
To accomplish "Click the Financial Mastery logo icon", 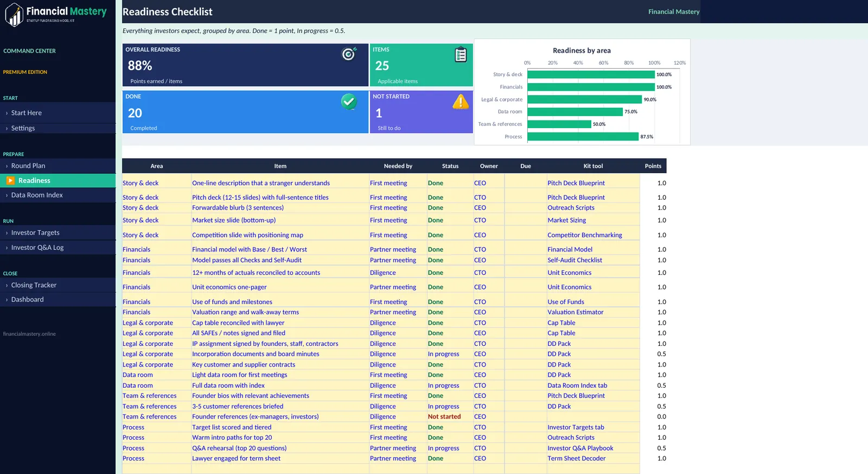I will tap(14, 14).
